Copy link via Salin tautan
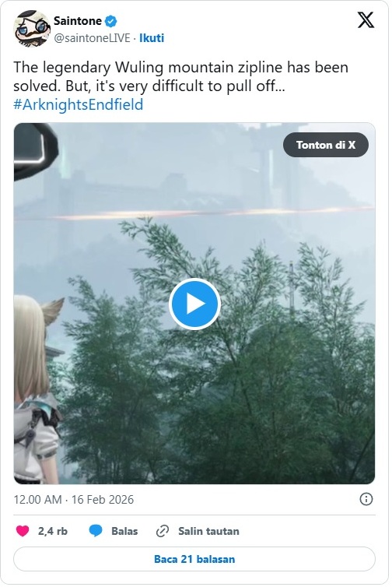The width and height of the screenshot is (392, 587). point(208,531)
